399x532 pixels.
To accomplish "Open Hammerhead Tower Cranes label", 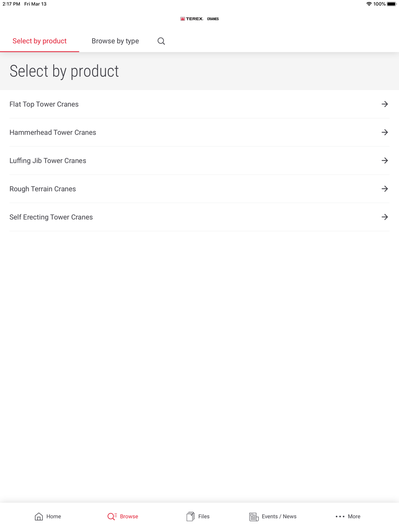I will coord(53,132).
